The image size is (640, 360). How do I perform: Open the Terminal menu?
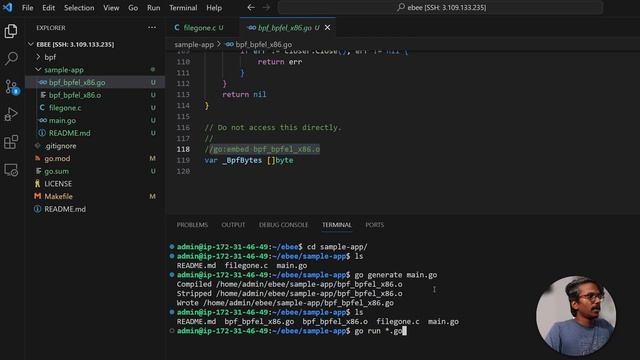click(183, 8)
